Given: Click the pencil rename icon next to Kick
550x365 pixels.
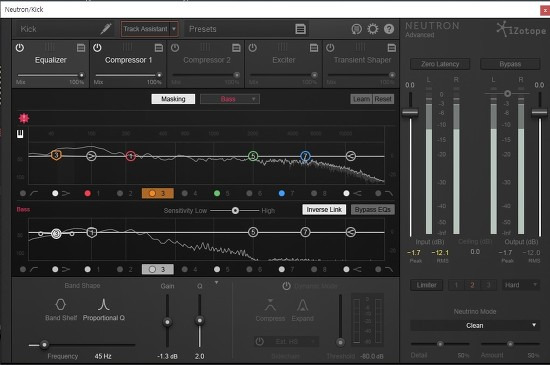Looking at the screenshot, I should coord(106,29).
